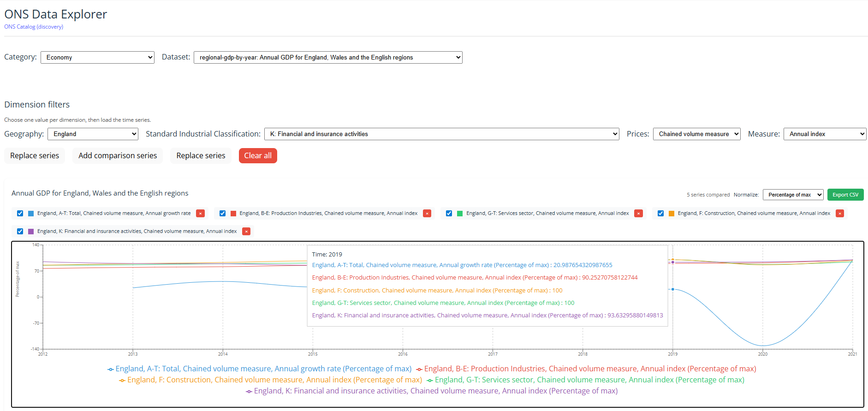Image resolution: width=868 pixels, height=411 pixels.
Task: Toggle F Construction in chart legend
Action: point(271,380)
